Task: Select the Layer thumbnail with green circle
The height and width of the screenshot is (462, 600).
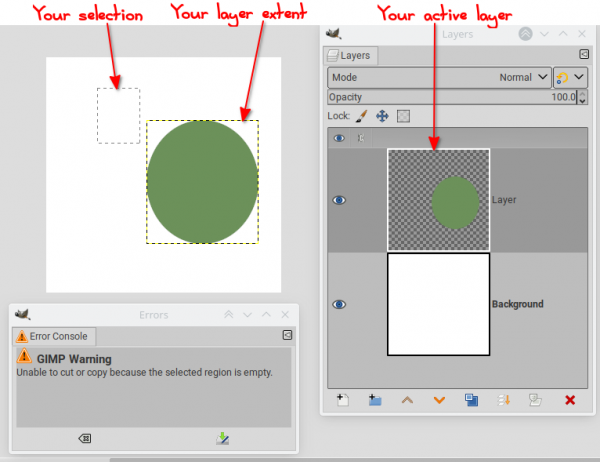Action: coord(439,200)
